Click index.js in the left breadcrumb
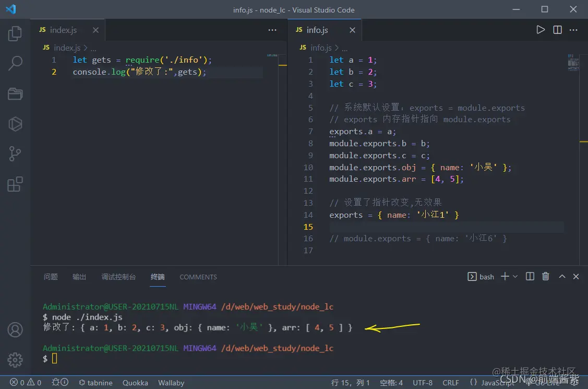The image size is (588, 389). coord(67,48)
